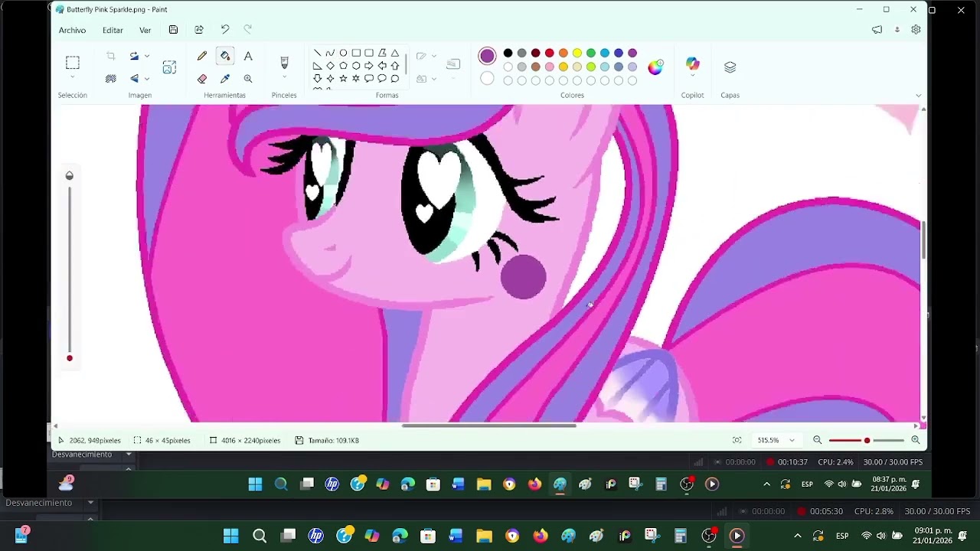The height and width of the screenshot is (551, 980).
Task: Select the Text tool
Action: click(x=248, y=56)
